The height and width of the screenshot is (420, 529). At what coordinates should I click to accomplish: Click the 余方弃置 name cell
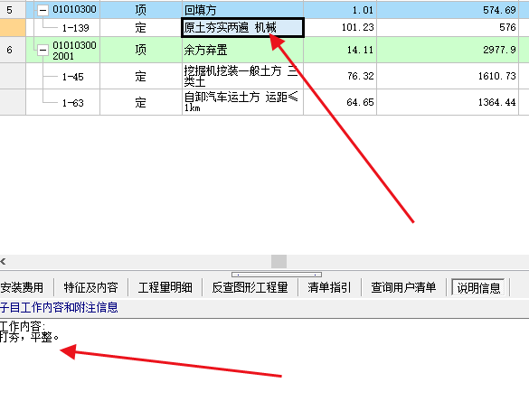coord(242,51)
